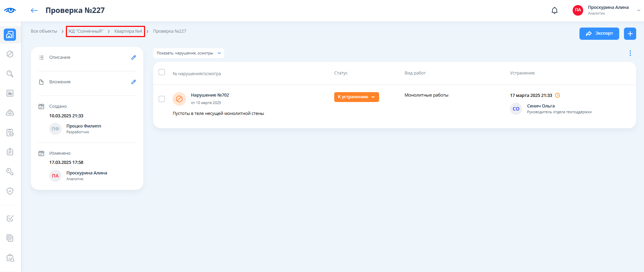Open the Нарушение №702 entry

pos(210,95)
